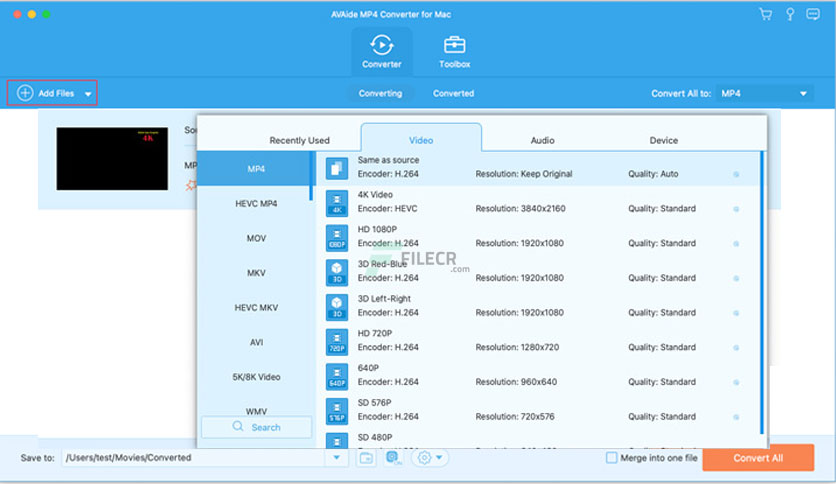Click the key registration icon
The width and height of the screenshot is (836, 484).
coord(790,14)
